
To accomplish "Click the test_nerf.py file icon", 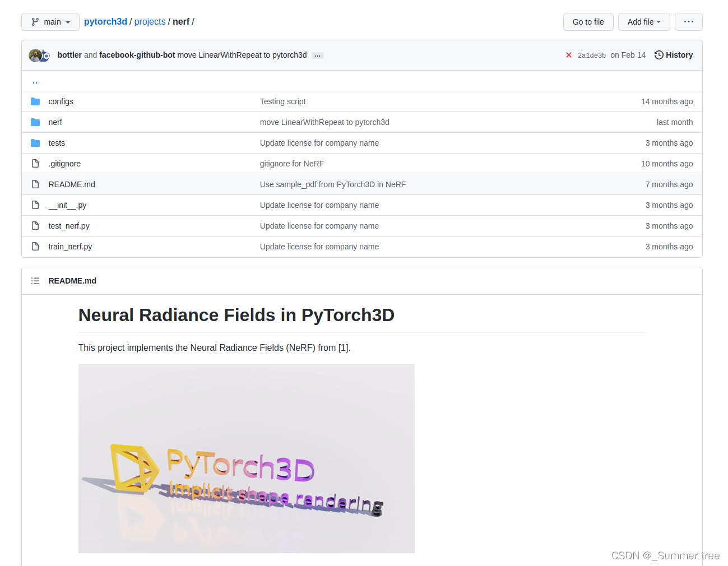I will coord(35,226).
